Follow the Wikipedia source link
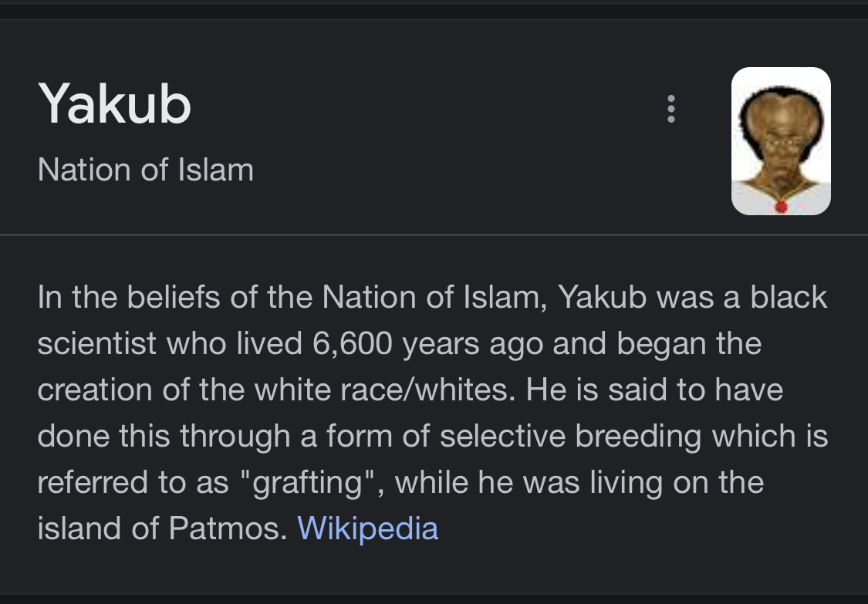The height and width of the screenshot is (604, 868). (367, 528)
